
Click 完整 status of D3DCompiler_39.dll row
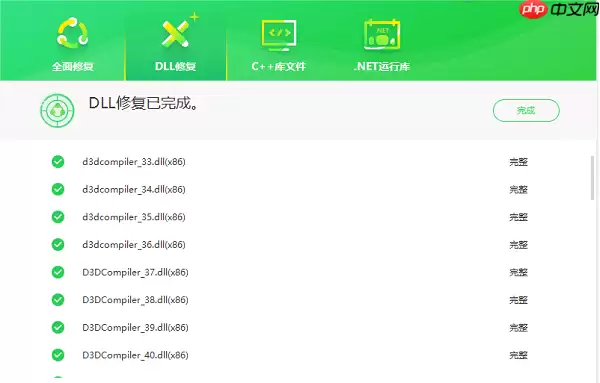click(x=518, y=328)
